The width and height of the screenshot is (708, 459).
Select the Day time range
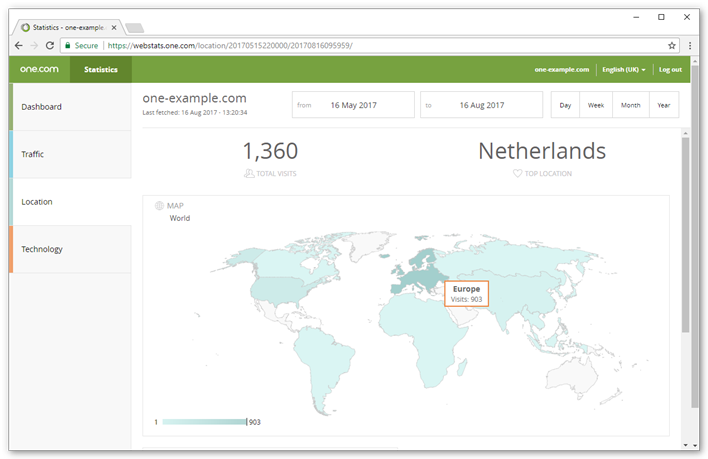566,105
